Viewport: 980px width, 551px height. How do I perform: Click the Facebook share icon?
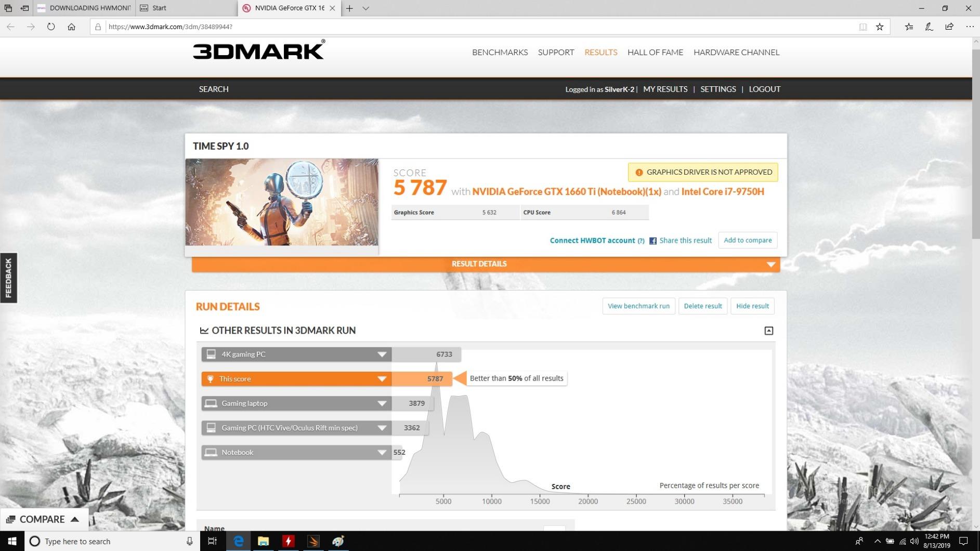point(653,241)
